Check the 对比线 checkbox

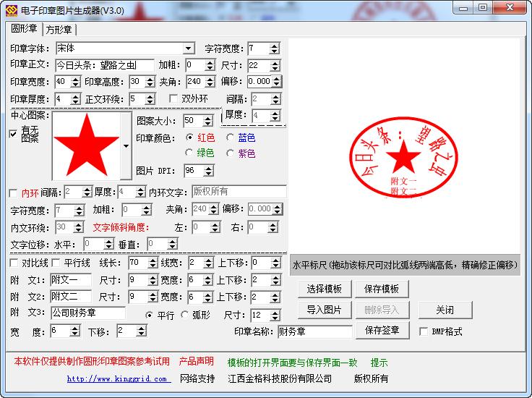pyautogui.click(x=14, y=263)
